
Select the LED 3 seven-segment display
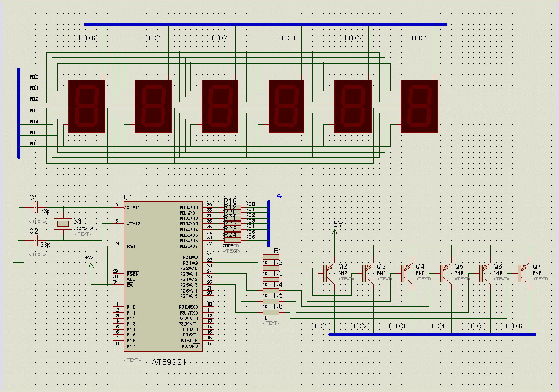coord(286,105)
